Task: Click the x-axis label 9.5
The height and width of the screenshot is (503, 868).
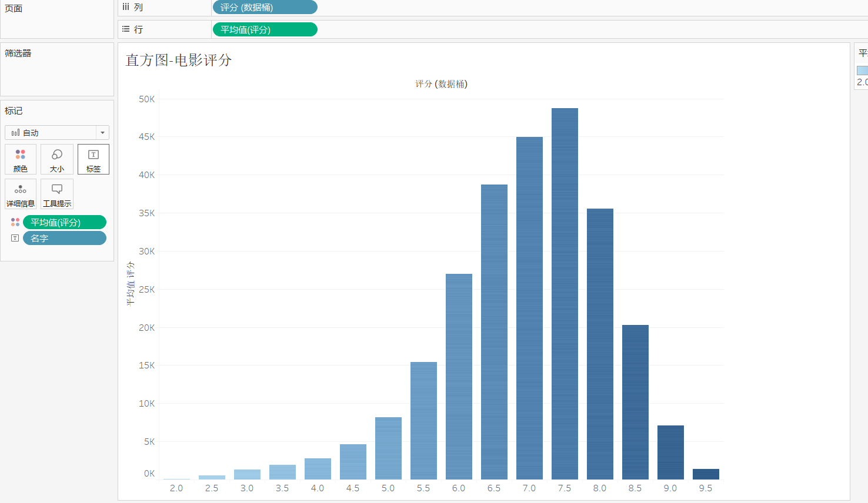Action: [706, 488]
